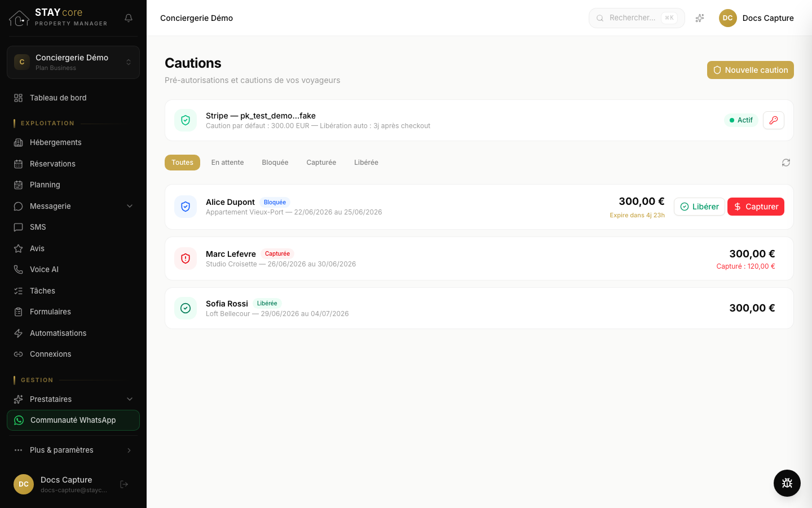Open Communauté WhatsApp menu item
The width and height of the screenshot is (812, 508).
coord(73,421)
